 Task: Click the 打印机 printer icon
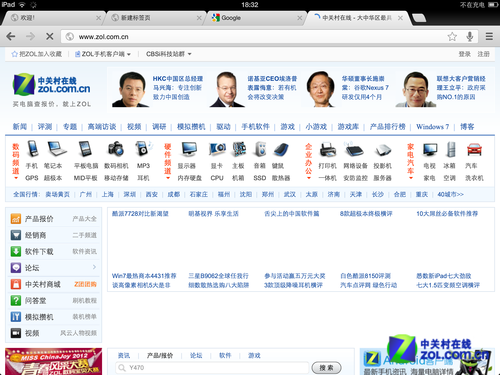tap(328, 149)
